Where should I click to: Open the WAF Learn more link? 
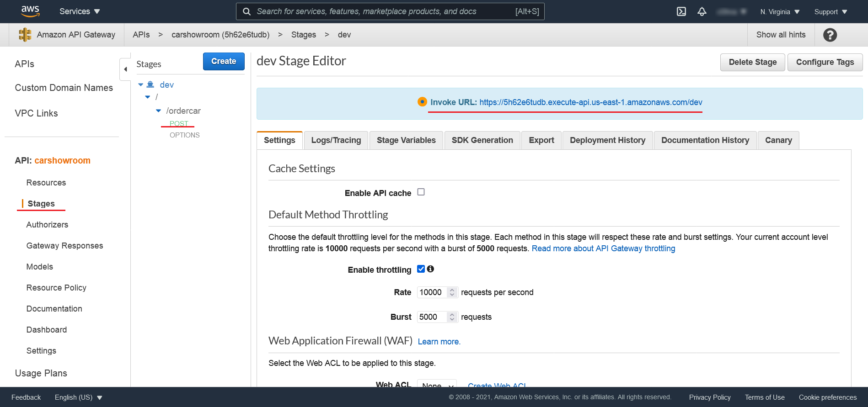(x=439, y=342)
